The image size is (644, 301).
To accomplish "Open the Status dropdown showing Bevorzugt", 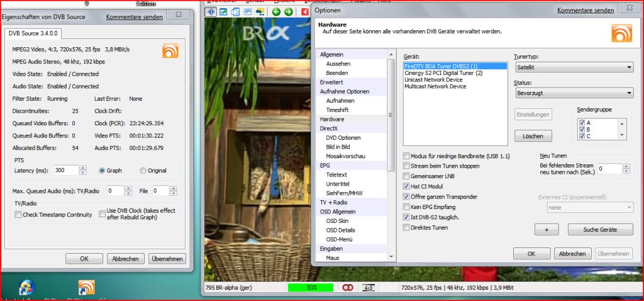I will pos(574,93).
